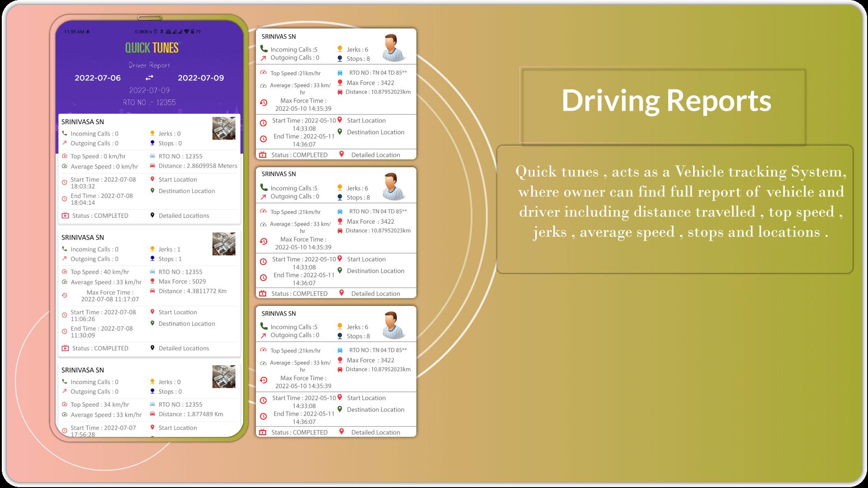Screen dimensions: 868x488
Task: Tap the green phone icon on the top SRINIVAS SN card
Action: (264, 49)
